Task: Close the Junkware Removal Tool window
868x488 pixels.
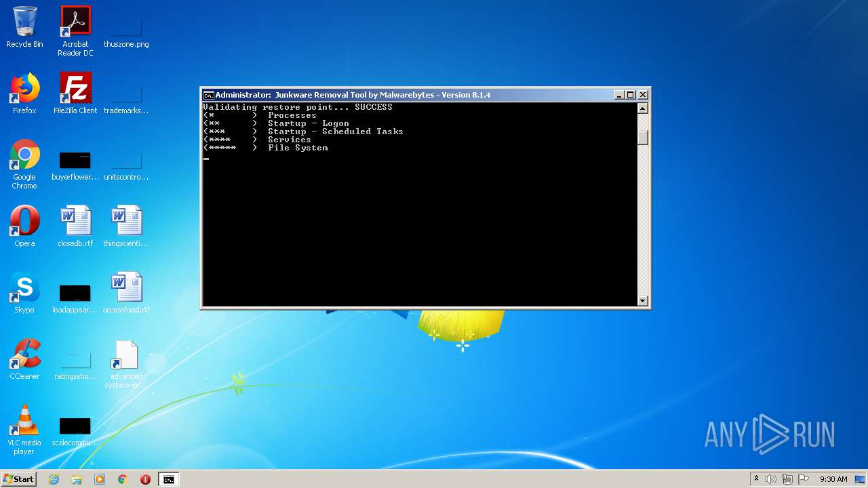Action: click(643, 95)
